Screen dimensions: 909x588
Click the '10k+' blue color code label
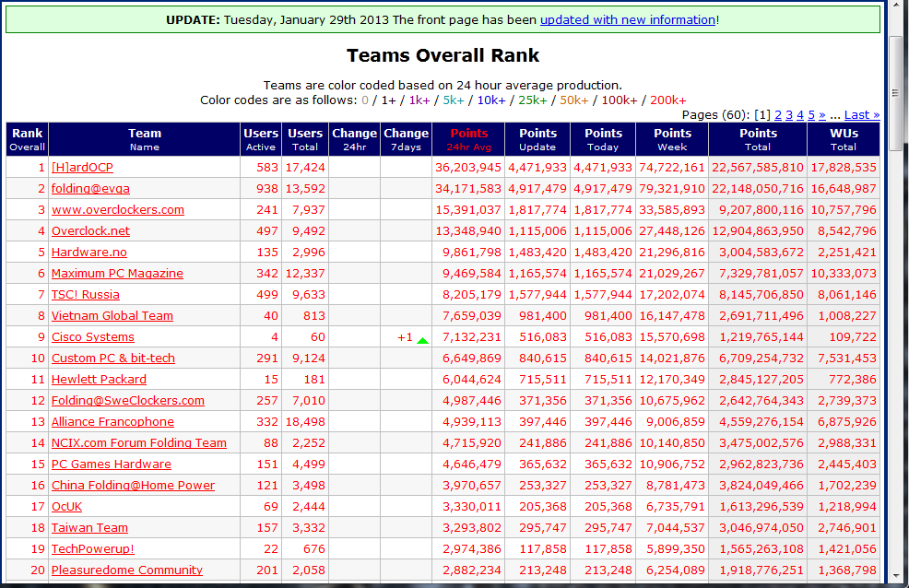click(x=491, y=100)
